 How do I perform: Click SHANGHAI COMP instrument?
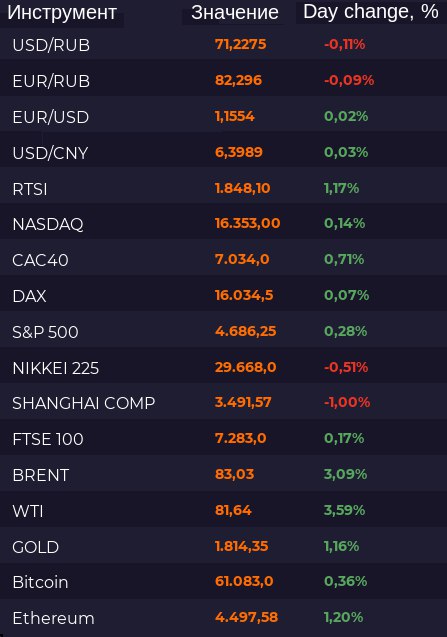84,403
